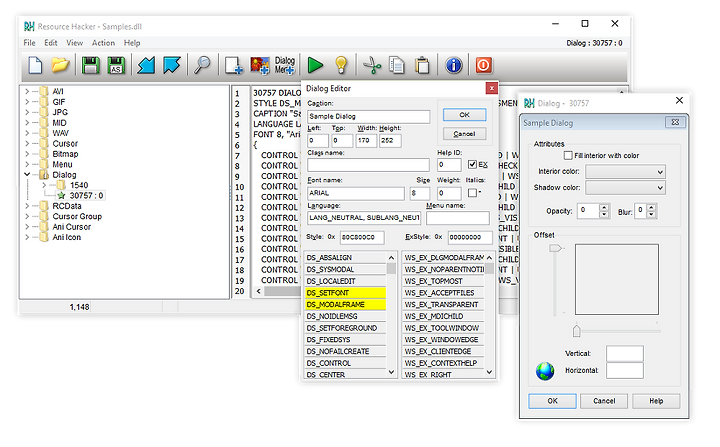Viewport: 720px width, 447px height.
Task: Click the blue bookmark arrow icon
Action: tap(171, 65)
